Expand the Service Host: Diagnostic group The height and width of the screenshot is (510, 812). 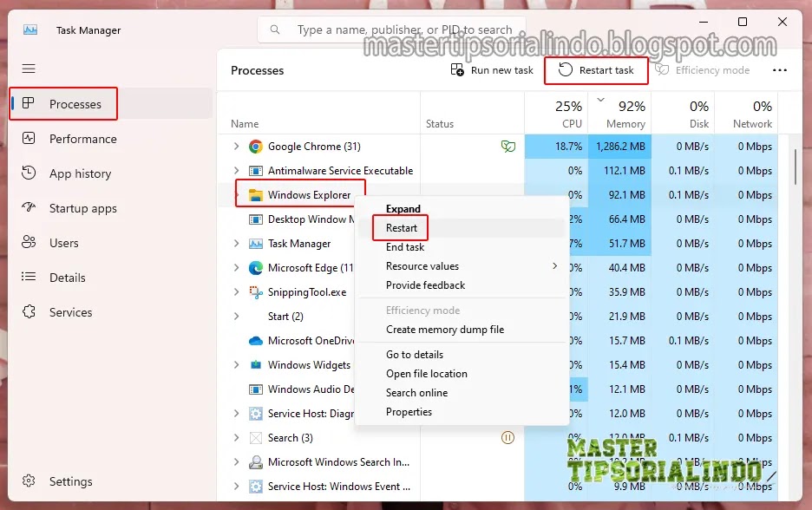point(236,414)
